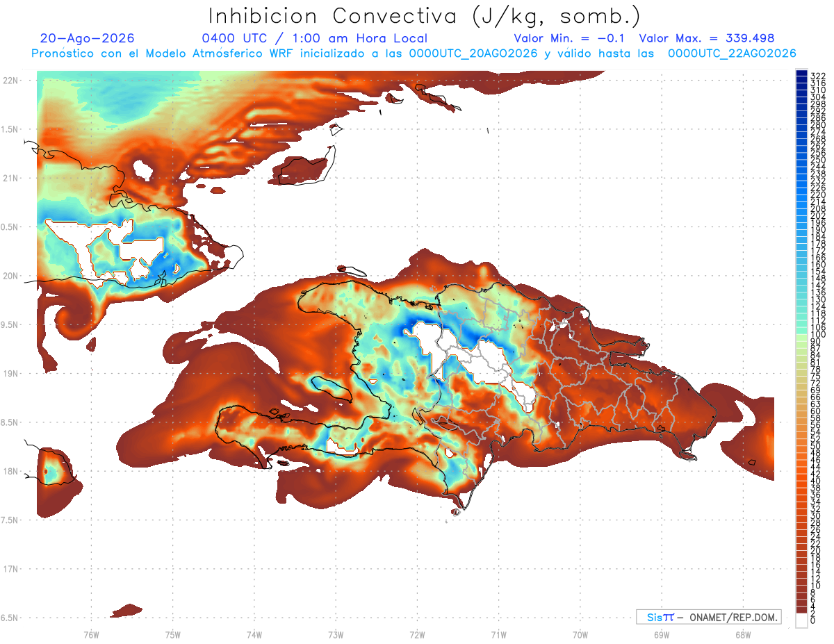The width and height of the screenshot is (834, 644).
Task: Click the '76W' longitude label
Action: pos(91,634)
